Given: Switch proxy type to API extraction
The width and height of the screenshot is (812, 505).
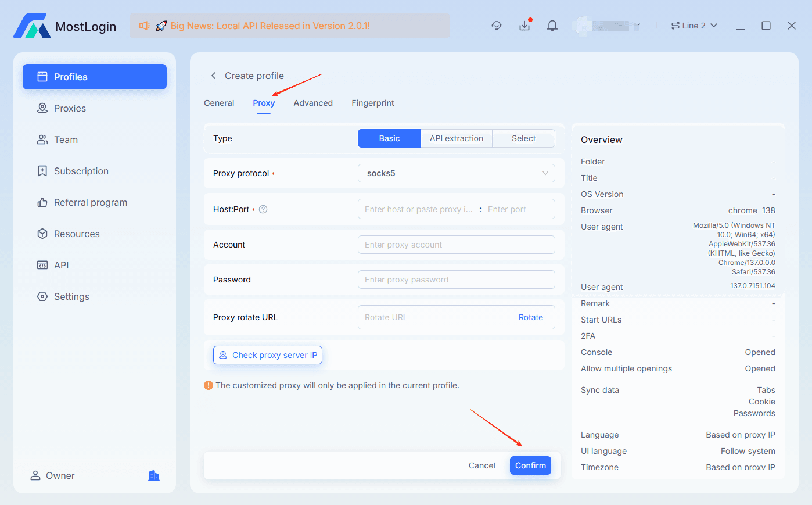Looking at the screenshot, I should click(456, 138).
